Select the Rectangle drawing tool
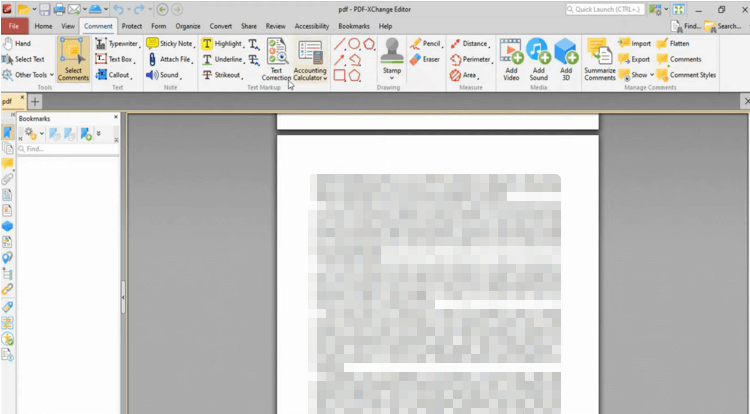 [339, 76]
